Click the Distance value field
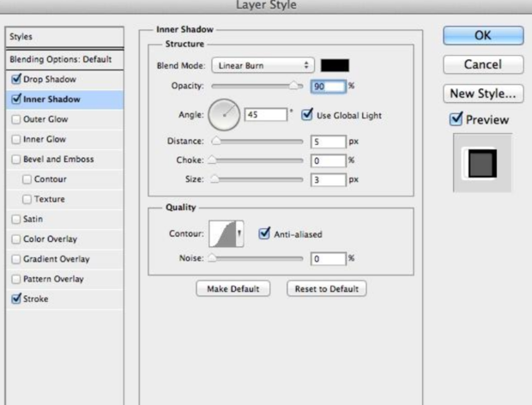Screen dimensions: 532x405 click(x=328, y=142)
